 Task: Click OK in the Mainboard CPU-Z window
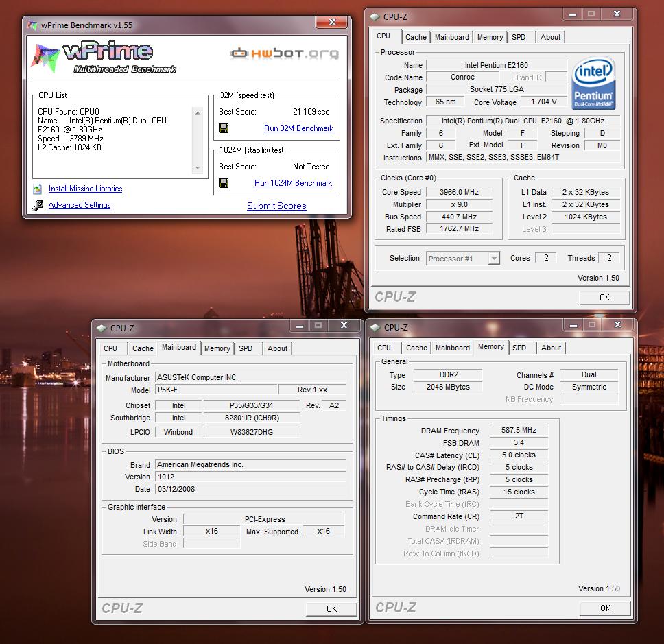(x=331, y=609)
